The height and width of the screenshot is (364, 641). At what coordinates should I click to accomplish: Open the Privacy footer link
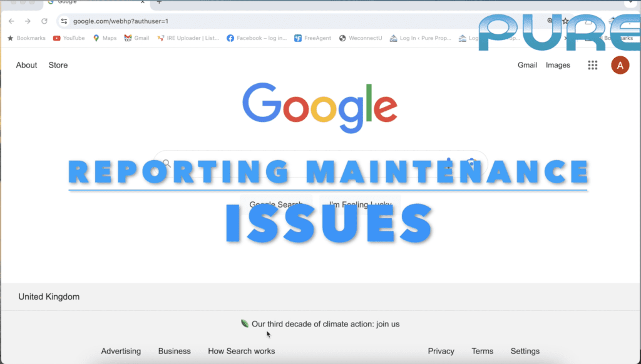click(x=441, y=351)
